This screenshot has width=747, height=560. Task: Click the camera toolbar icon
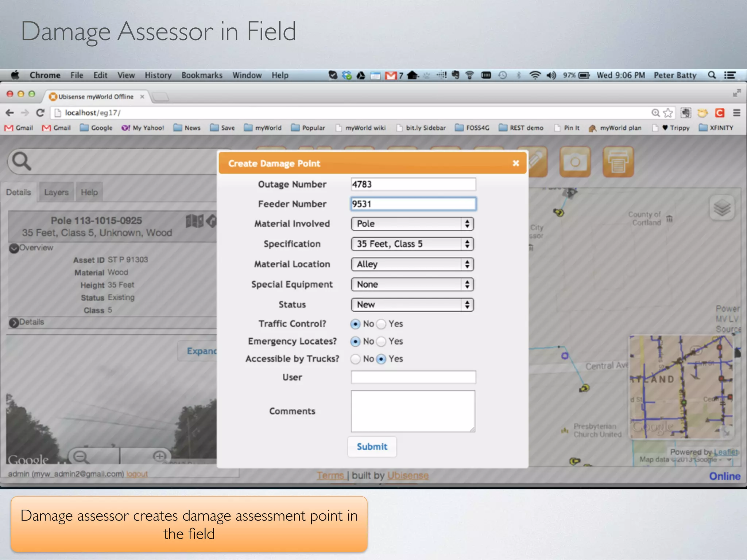click(x=575, y=162)
